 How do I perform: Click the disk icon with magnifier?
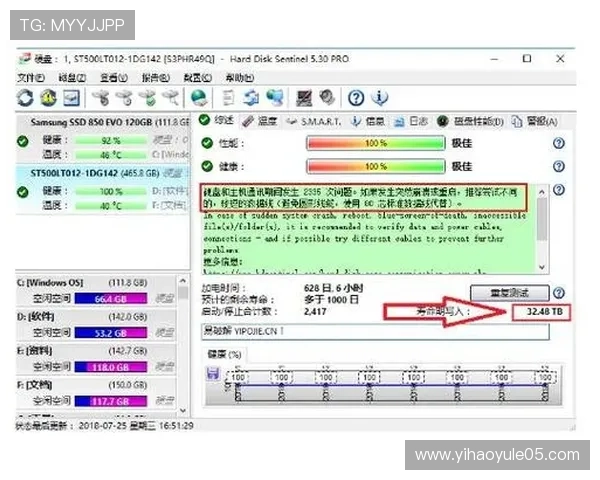[171, 98]
